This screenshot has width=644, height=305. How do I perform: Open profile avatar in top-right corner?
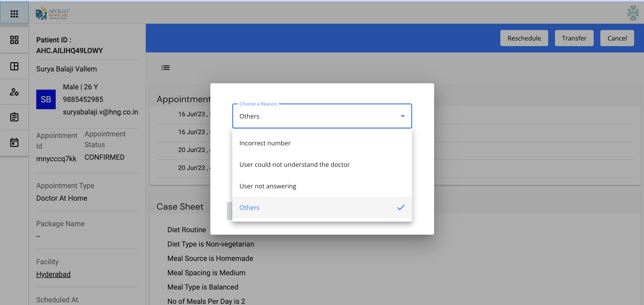(633, 13)
